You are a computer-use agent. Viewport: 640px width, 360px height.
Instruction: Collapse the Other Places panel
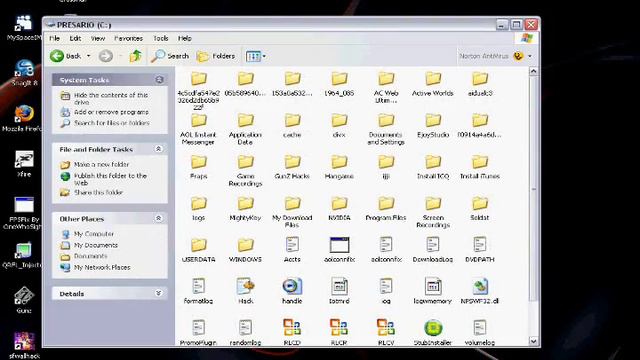(x=158, y=218)
